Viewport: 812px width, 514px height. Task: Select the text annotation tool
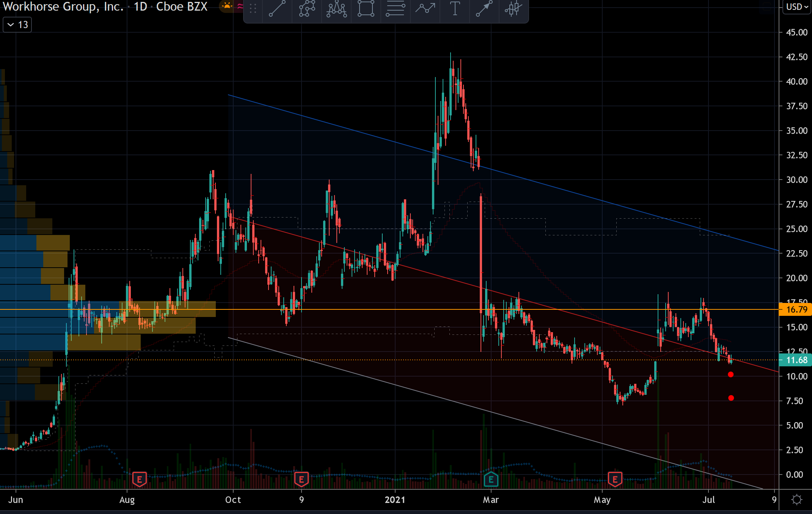(454, 8)
